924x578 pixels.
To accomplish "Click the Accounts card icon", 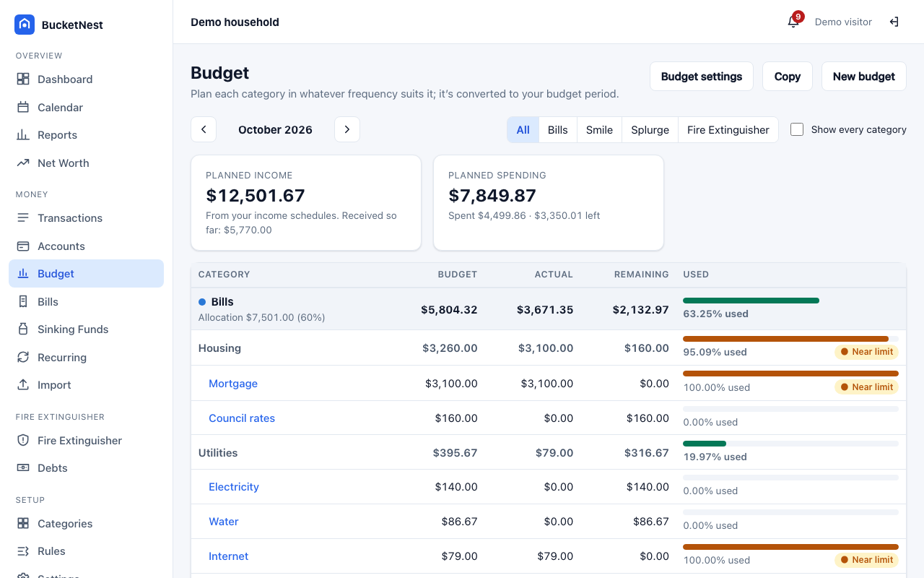I will tap(23, 246).
